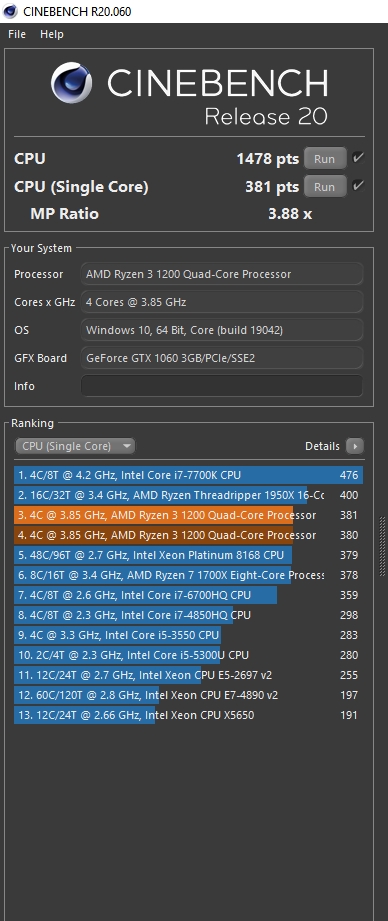The width and height of the screenshot is (388, 921).
Task: Toggle the CPU (Single Core) test checkbox
Action: (357, 186)
